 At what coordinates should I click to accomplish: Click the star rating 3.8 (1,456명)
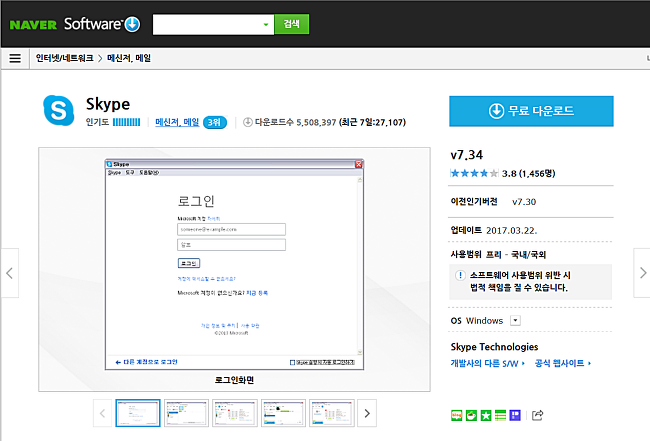point(503,173)
